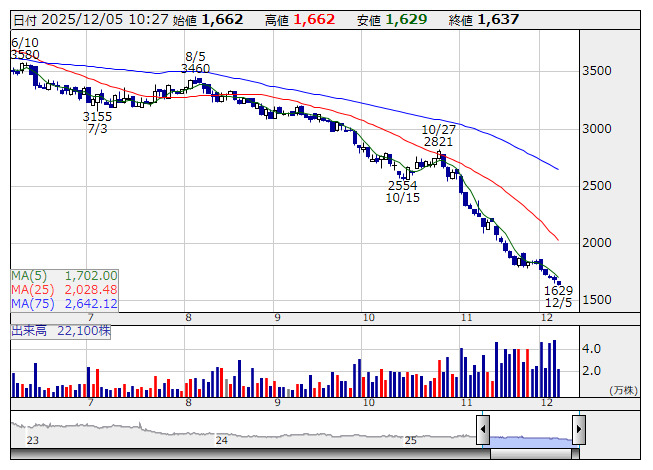653x470 pixels.
Task: Click the year 25 area in navigator
Action: pyautogui.click(x=410, y=440)
